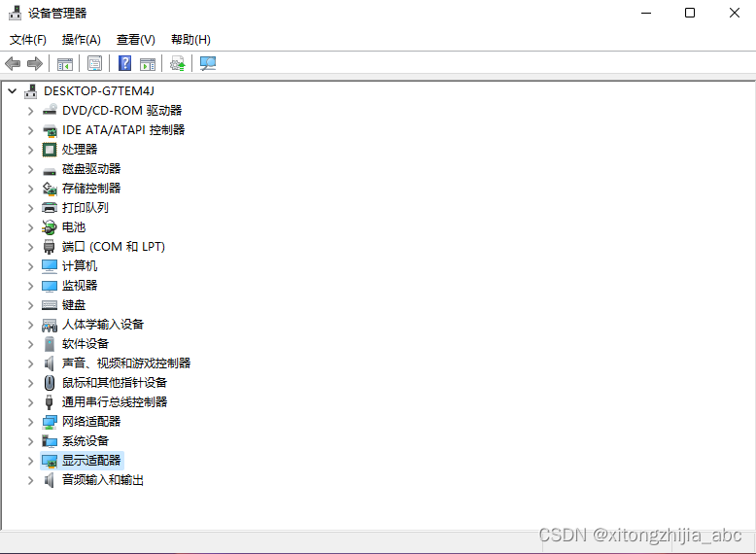Viewport: 756px width, 554px height.
Task: Select the 处理器 label
Action: click(80, 150)
